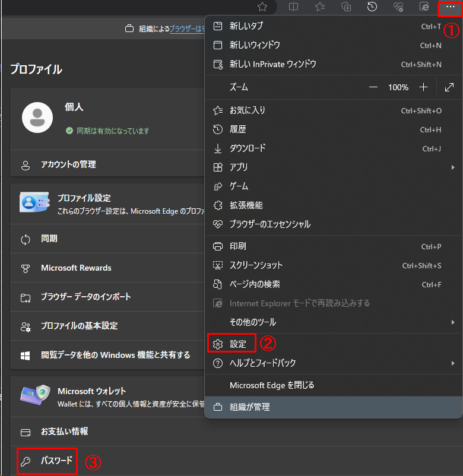The image size is (463, 476).
Task: Click the star to favorite this page
Action: pyautogui.click(x=262, y=7)
